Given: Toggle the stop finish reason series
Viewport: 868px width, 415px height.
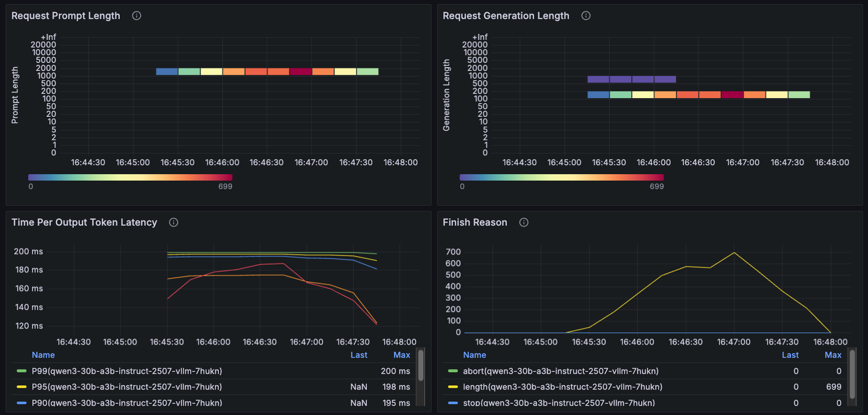Looking at the screenshot, I should click(x=558, y=403).
